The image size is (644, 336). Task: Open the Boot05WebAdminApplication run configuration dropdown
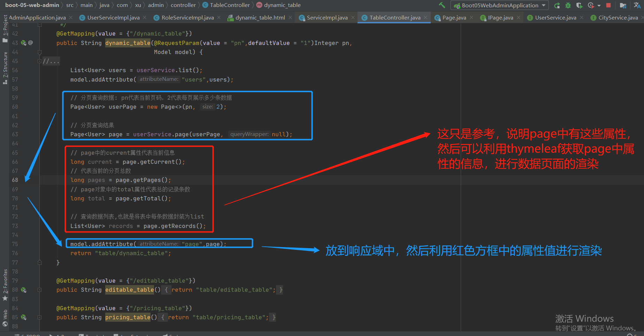(500, 5)
